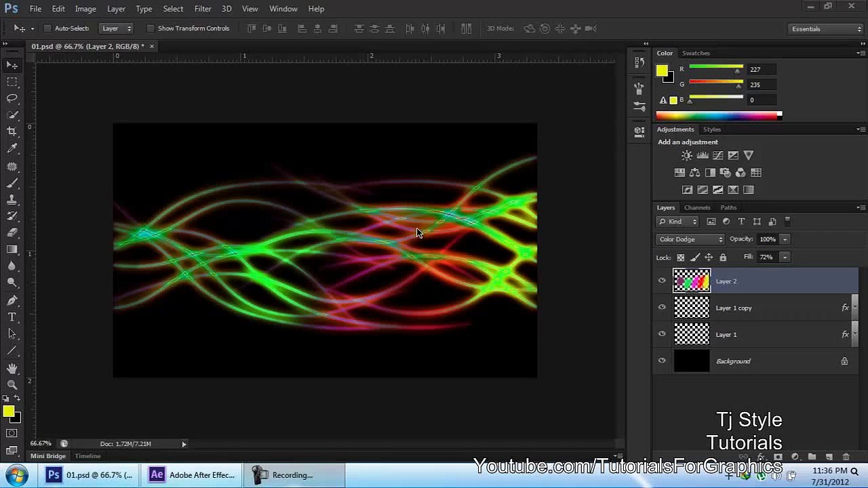Delete layer using trash icon
Screen dimensions: 868x488
tap(846, 457)
